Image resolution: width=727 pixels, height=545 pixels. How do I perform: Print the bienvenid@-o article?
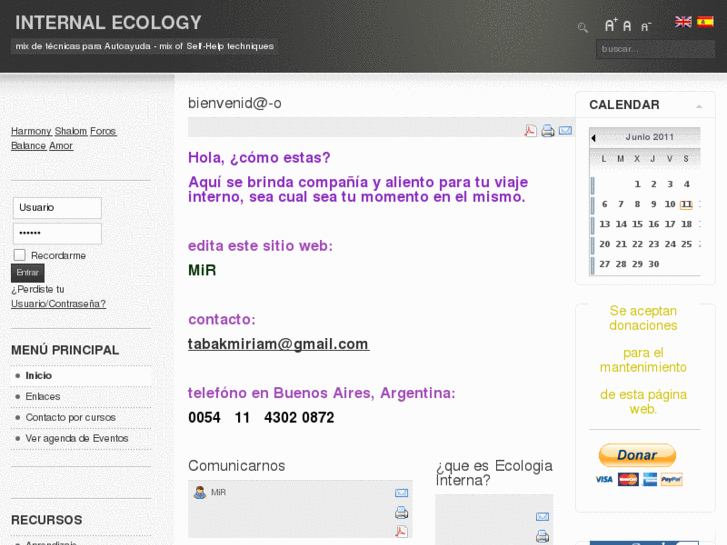click(548, 131)
